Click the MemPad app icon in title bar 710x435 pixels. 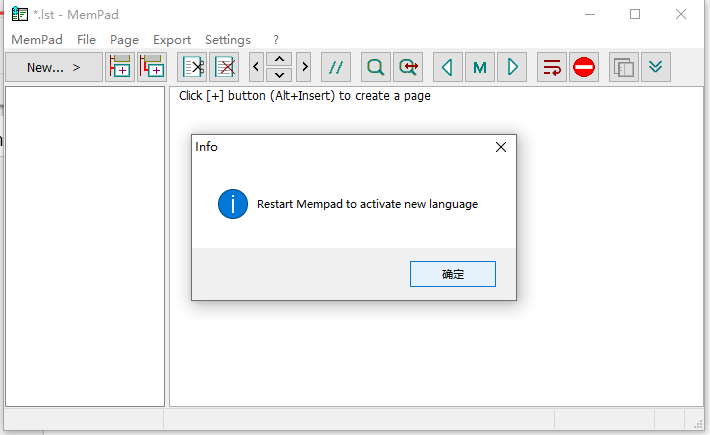click(x=20, y=14)
